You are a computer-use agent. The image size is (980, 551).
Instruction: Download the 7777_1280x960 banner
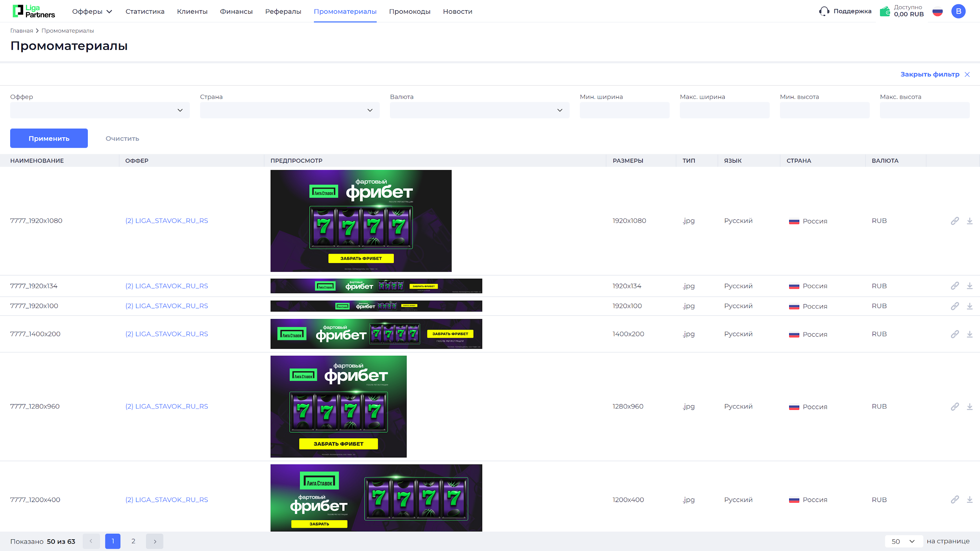coord(969,407)
